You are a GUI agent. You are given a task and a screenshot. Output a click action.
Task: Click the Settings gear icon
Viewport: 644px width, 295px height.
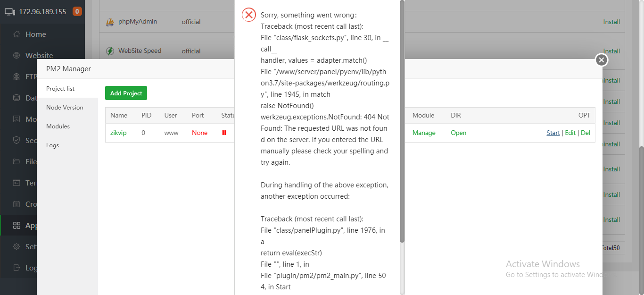[17, 246]
